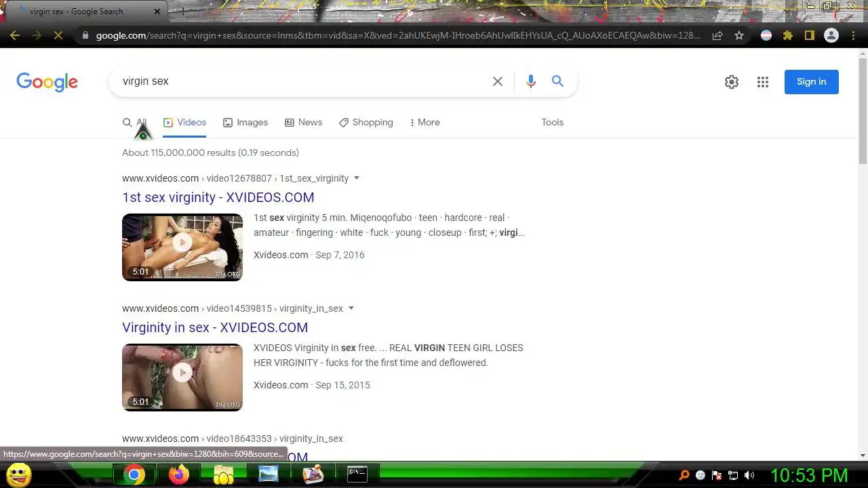Viewport: 868px width, 488px height.
Task: Switch to the News tab
Action: click(x=303, y=123)
